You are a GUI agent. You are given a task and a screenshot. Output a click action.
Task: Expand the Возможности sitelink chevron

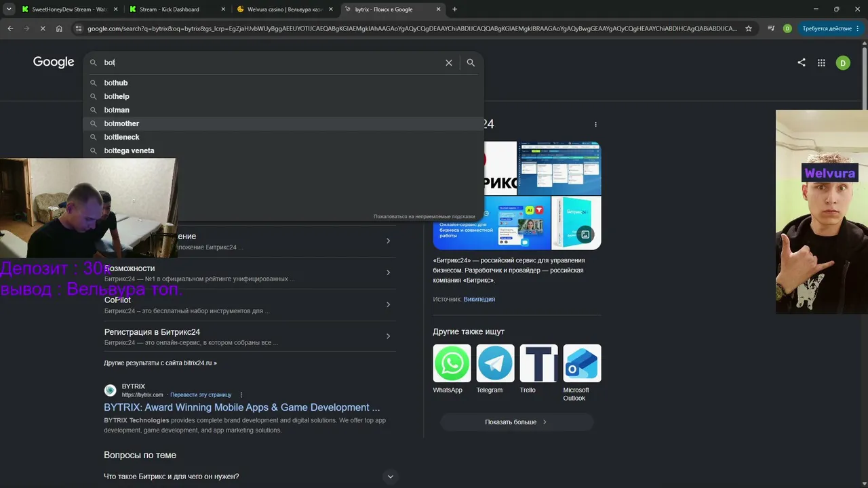388,272
